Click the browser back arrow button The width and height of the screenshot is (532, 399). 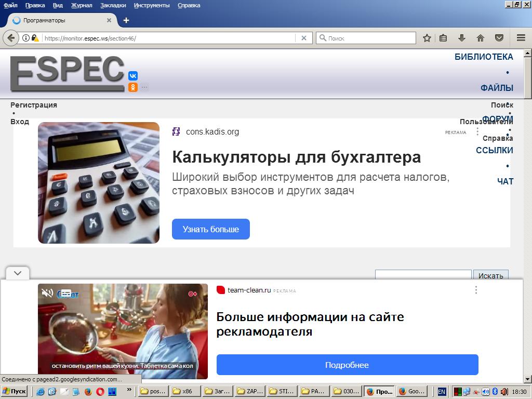tap(11, 38)
